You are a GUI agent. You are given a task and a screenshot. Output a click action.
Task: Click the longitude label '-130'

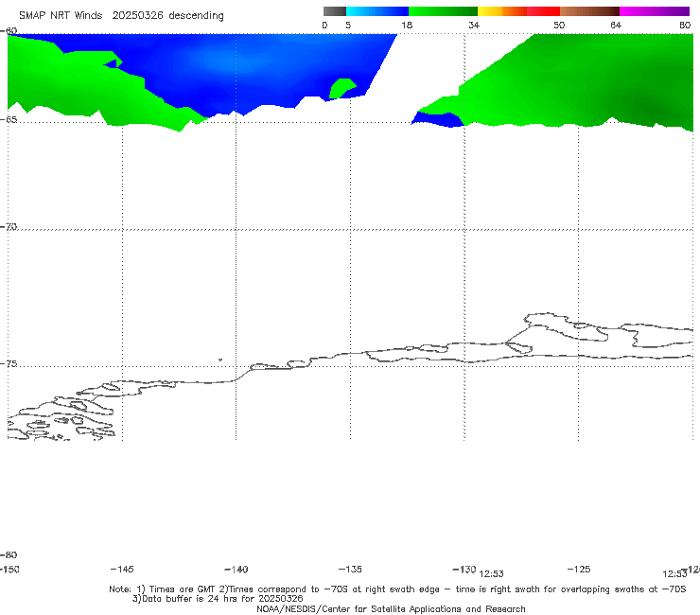tap(464, 569)
